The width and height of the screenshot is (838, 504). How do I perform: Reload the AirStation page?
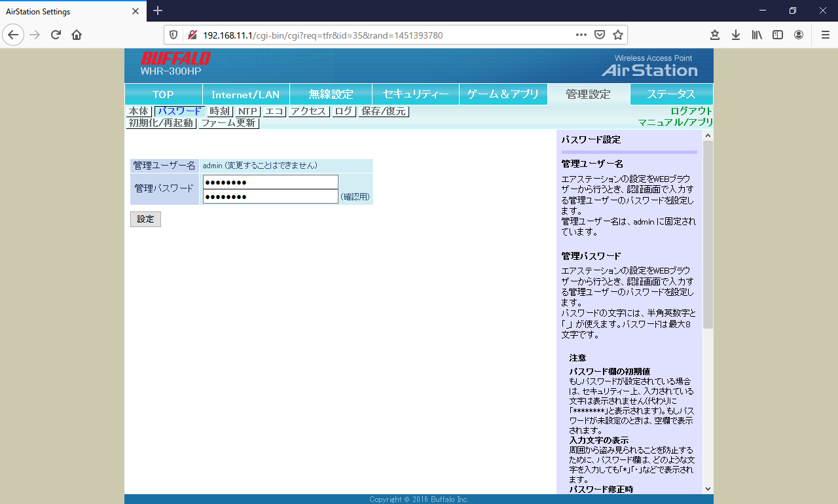coord(56,35)
